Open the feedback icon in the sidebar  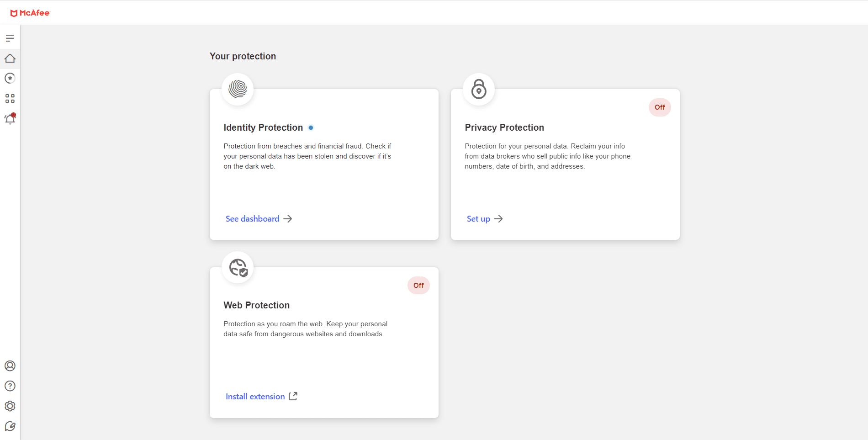[x=10, y=426]
